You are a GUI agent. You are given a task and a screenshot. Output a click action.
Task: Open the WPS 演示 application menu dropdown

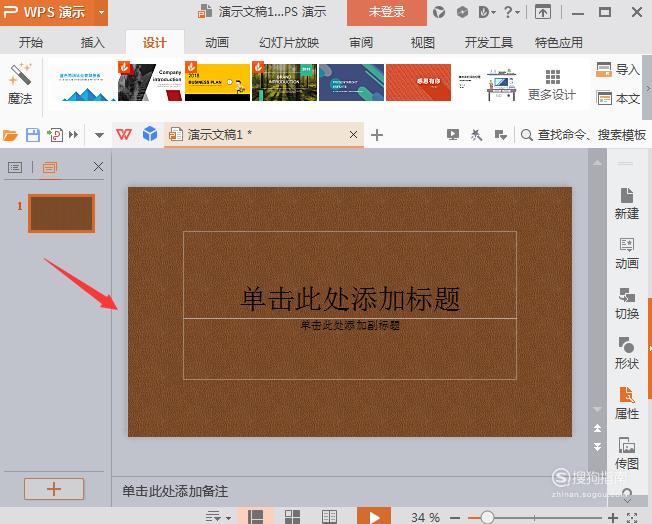tap(101, 12)
